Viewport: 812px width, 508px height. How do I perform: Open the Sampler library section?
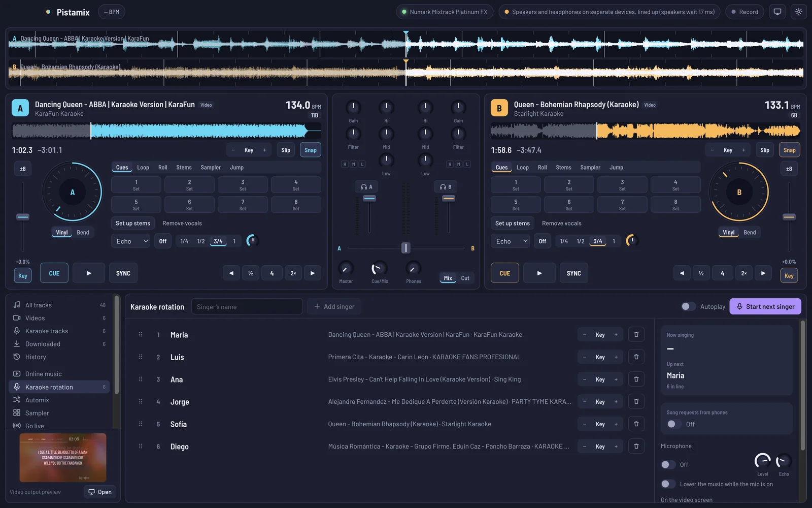59,413
